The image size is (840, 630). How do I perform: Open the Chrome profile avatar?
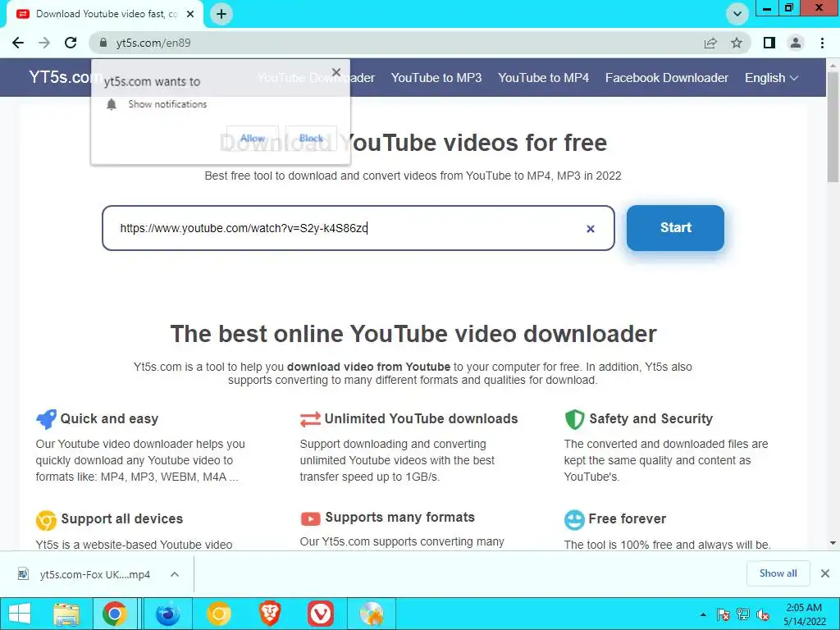tap(796, 43)
